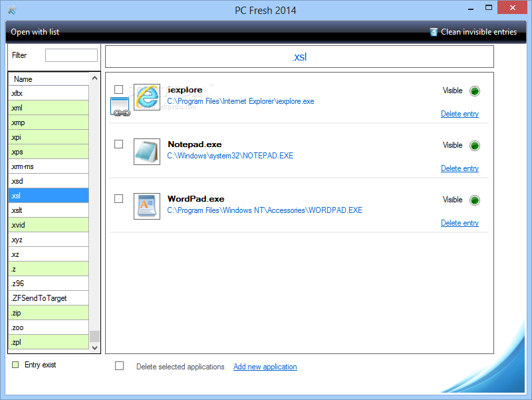
Task: Toggle the green Visible indicator for iexplore
Action: pyautogui.click(x=475, y=91)
